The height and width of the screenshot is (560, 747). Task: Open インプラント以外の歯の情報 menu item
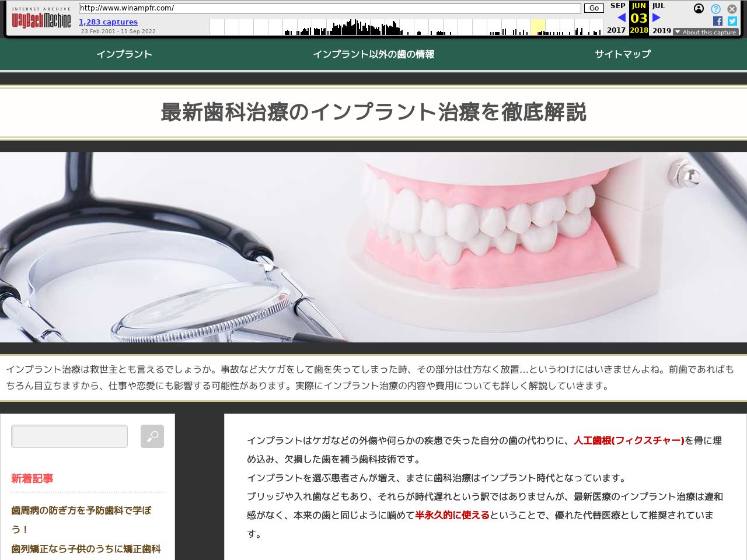point(373,54)
